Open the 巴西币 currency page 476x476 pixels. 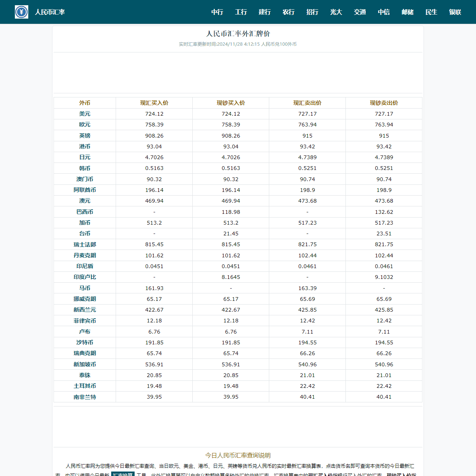85,212
